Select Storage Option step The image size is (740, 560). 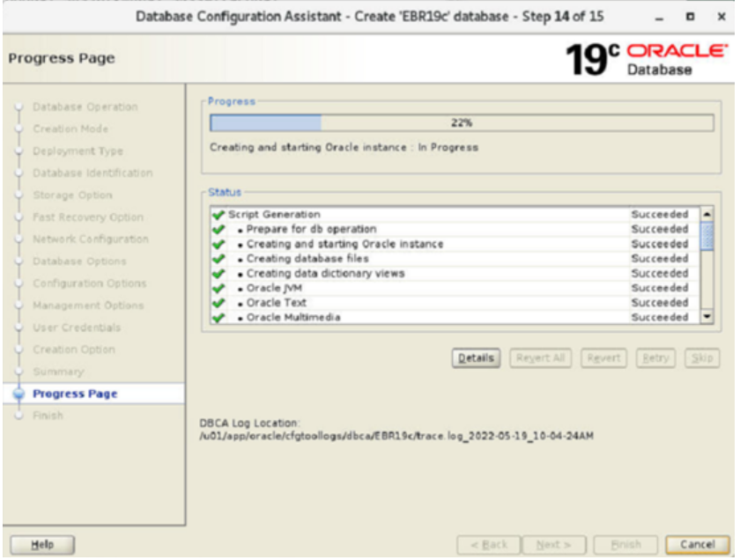tap(72, 195)
